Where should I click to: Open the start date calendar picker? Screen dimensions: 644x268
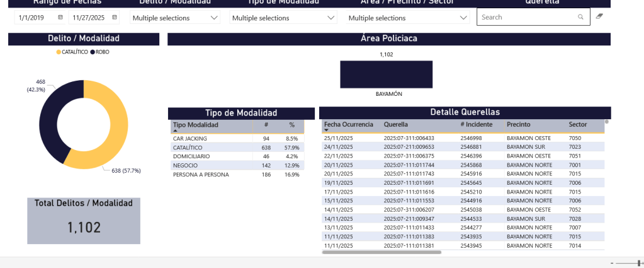[60, 18]
